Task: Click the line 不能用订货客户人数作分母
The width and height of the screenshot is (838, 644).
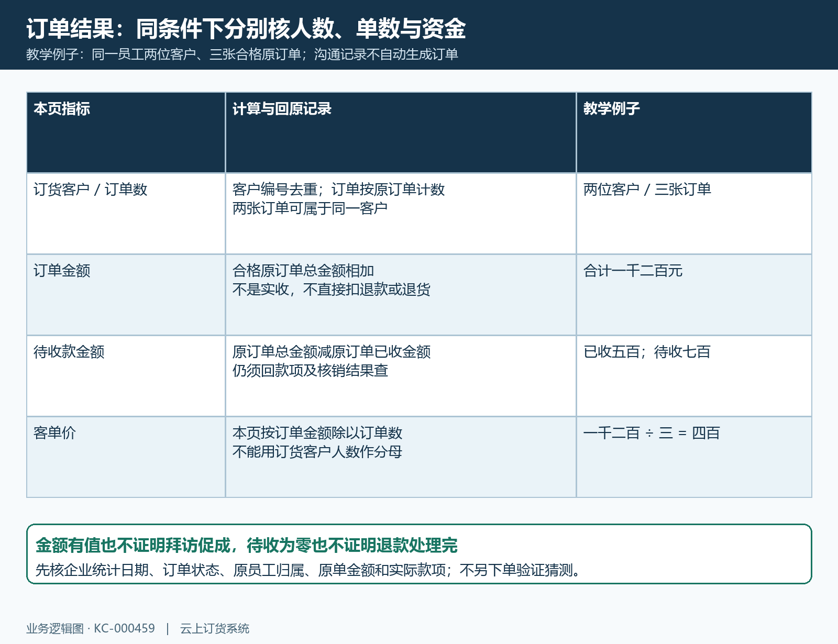Action: click(317, 452)
